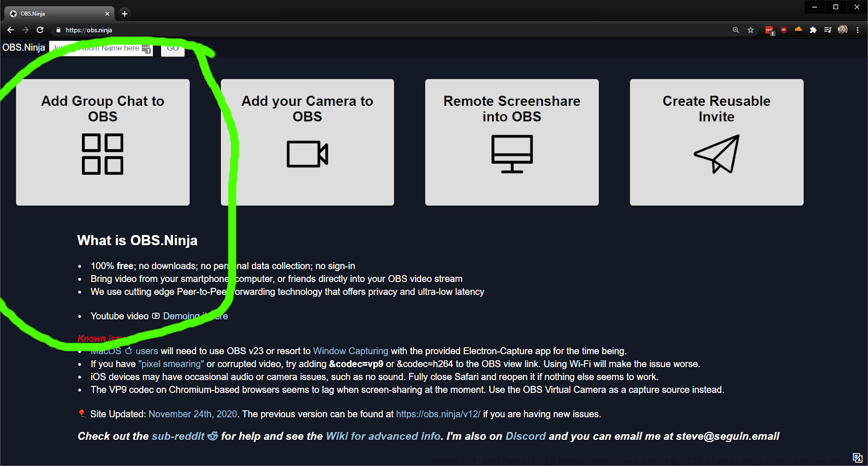Viewport: 868px width, 466px height.
Task: Click the Add Group Chat to OBS card
Action: click(x=103, y=142)
